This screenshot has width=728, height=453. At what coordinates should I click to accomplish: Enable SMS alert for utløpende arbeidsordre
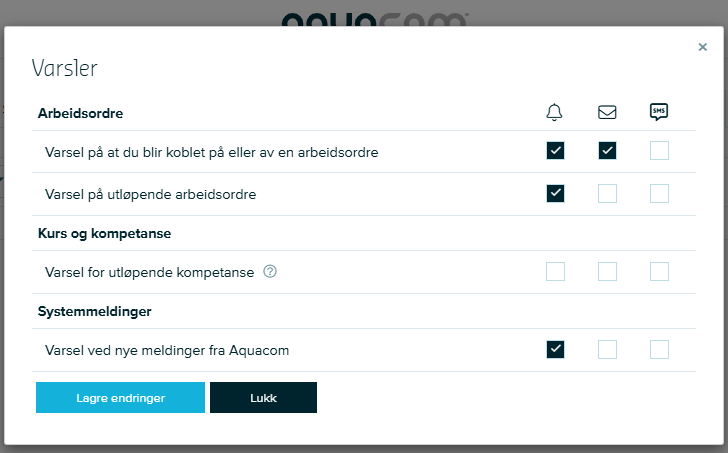click(x=659, y=194)
